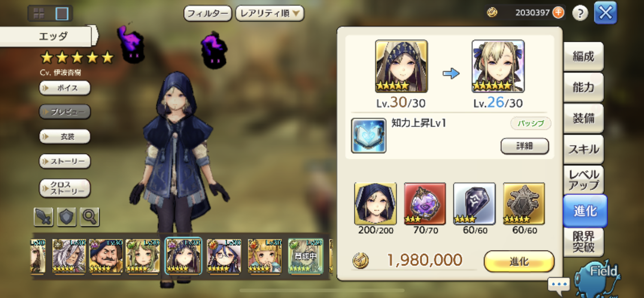Toggle the プレビュー preview button
This screenshot has height=298, width=644.
pos(65,112)
